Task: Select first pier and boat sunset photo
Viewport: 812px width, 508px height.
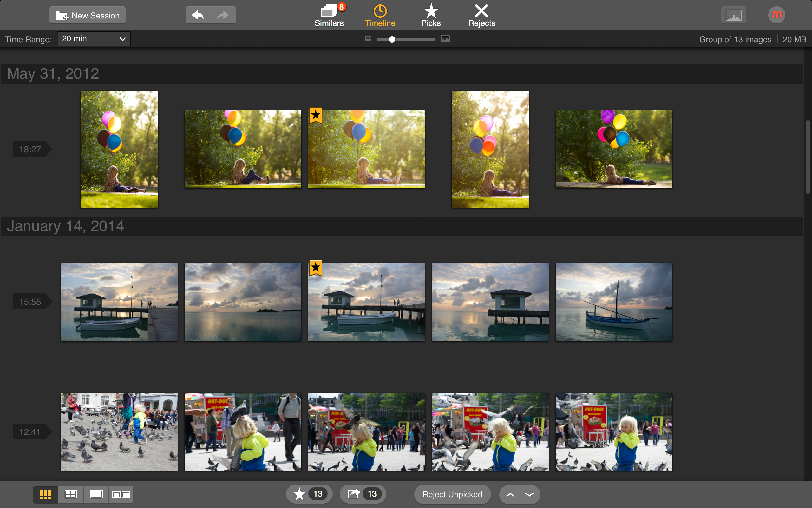Action: [119, 302]
